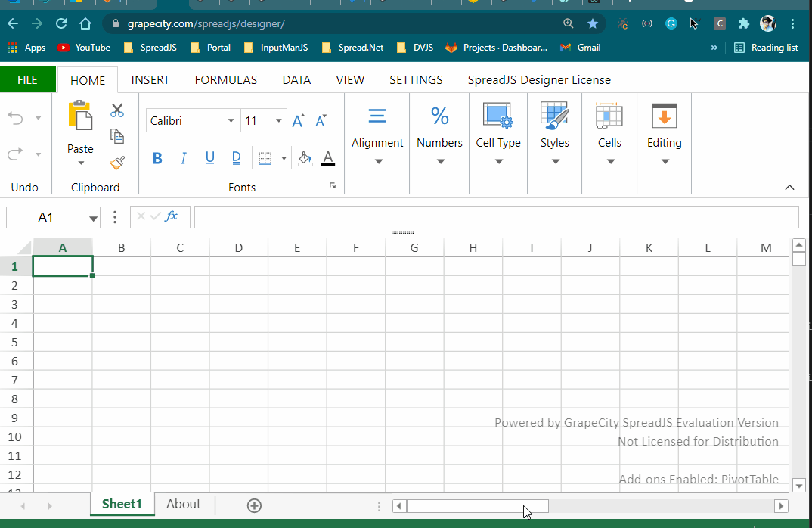
Task: Add a new sheet with the plus icon
Action: [255, 505]
